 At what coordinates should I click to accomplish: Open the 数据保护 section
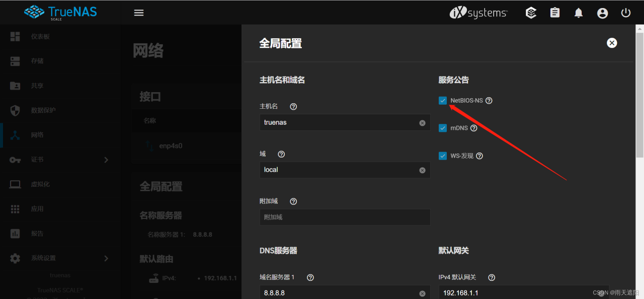(43, 110)
